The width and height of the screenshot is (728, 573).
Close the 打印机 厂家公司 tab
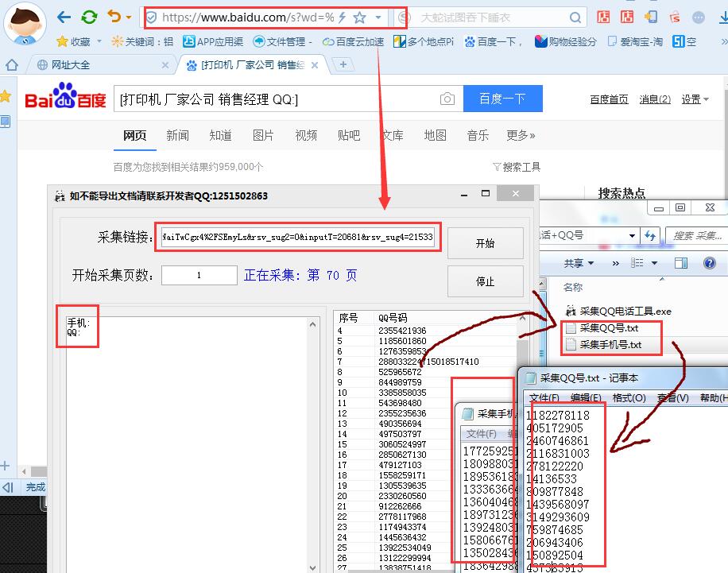pyautogui.click(x=314, y=65)
